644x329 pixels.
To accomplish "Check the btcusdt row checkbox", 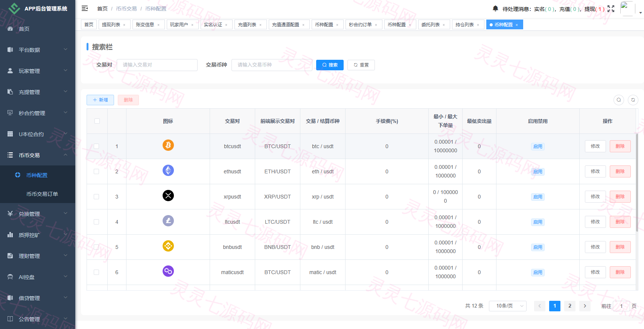I will pyautogui.click(x=96, y=146).
